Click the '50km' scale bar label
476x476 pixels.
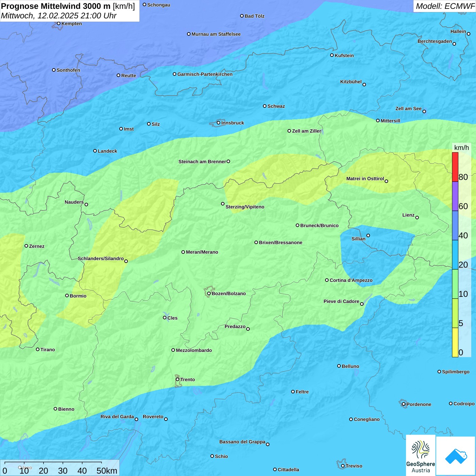click(107, 471)
